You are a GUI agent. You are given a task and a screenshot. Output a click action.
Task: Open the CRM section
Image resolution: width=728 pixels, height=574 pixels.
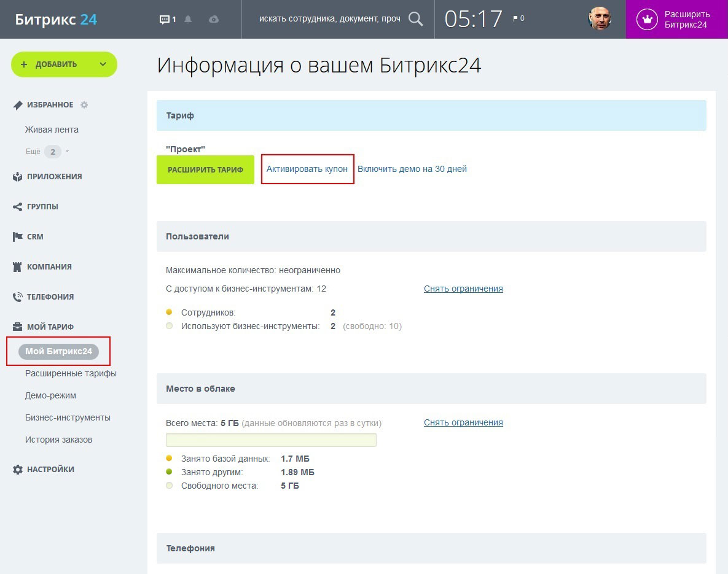coord(35,236)
